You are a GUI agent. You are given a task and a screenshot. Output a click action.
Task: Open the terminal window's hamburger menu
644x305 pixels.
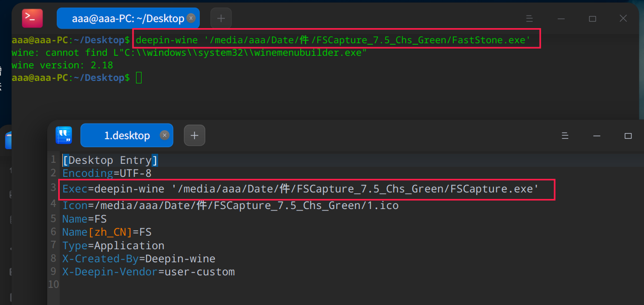529,19
